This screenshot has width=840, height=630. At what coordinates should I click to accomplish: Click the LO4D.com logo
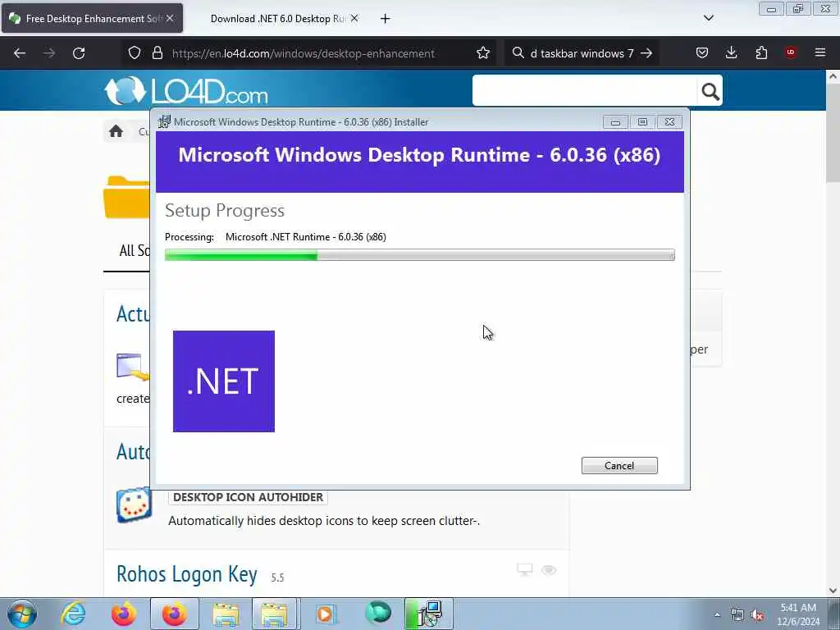point(186,90)
